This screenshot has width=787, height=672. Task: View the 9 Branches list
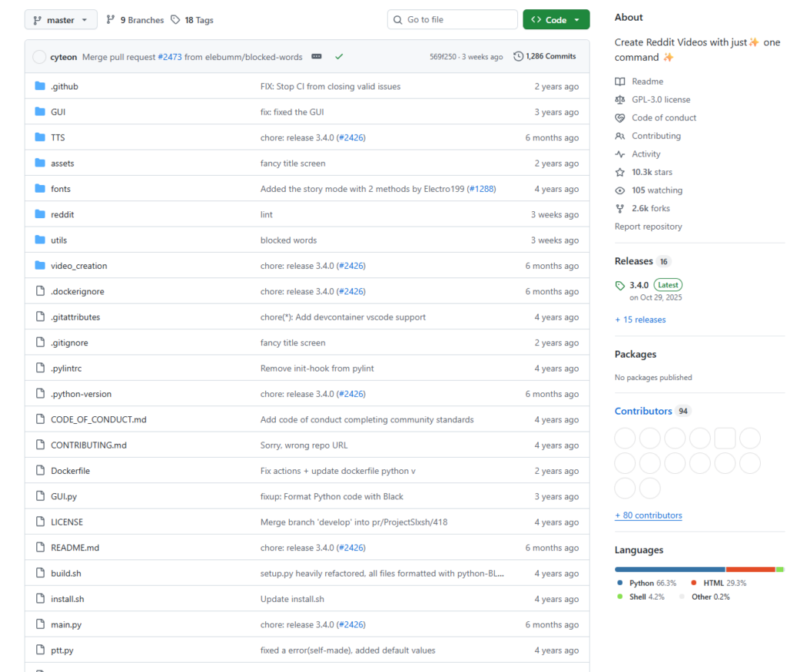point(135,20)
